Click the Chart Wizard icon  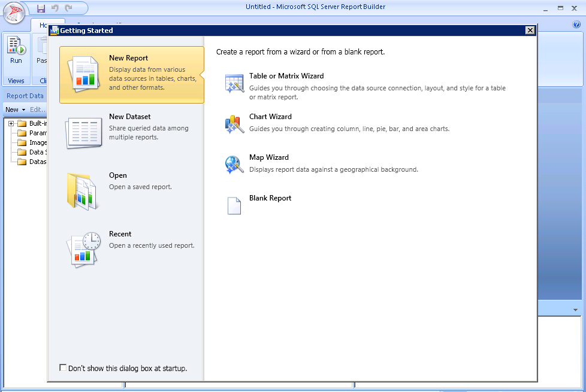pyautogui.click(x=234, y=124)
